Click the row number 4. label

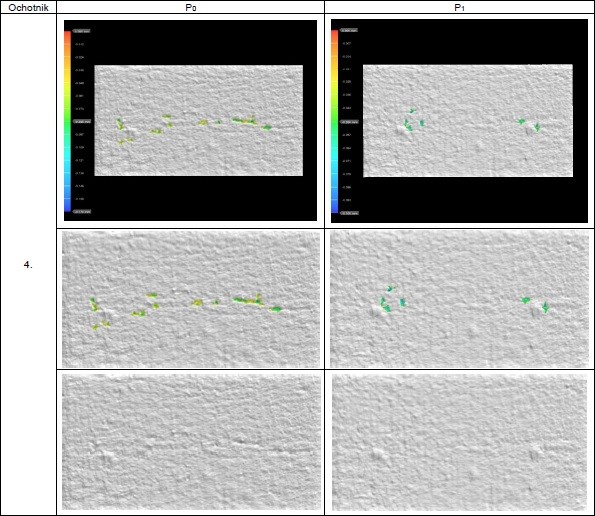[x=28, y=265]
